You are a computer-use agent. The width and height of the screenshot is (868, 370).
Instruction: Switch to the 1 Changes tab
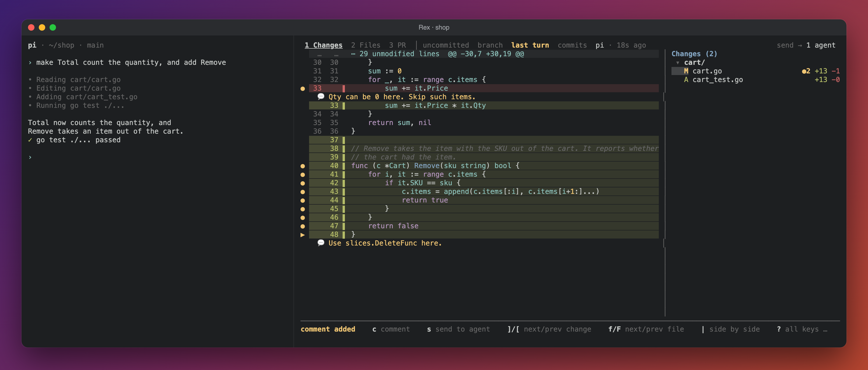(x=323, y=45)
